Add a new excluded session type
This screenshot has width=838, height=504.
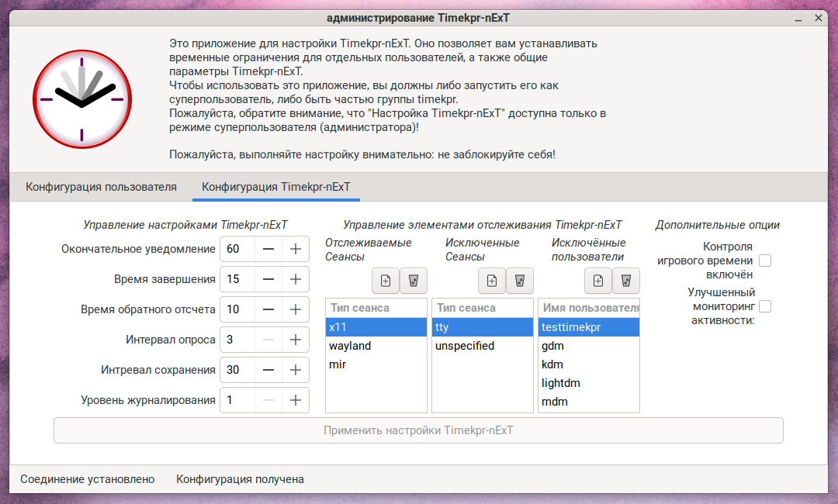click(492, 281)
